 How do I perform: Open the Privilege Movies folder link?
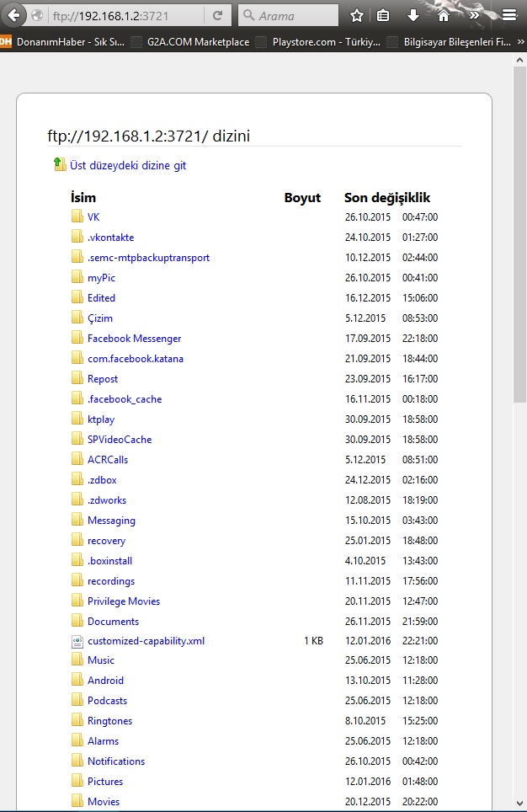coord(123,601)
